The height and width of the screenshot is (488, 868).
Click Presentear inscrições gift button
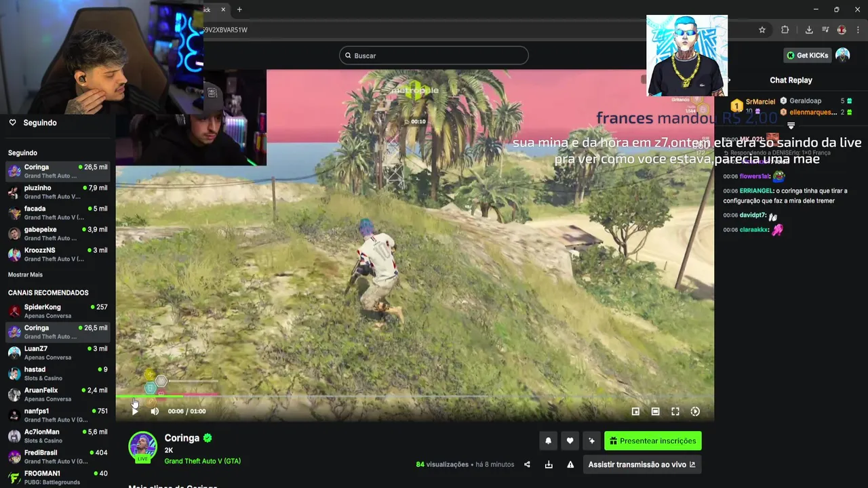click(653, 441)
